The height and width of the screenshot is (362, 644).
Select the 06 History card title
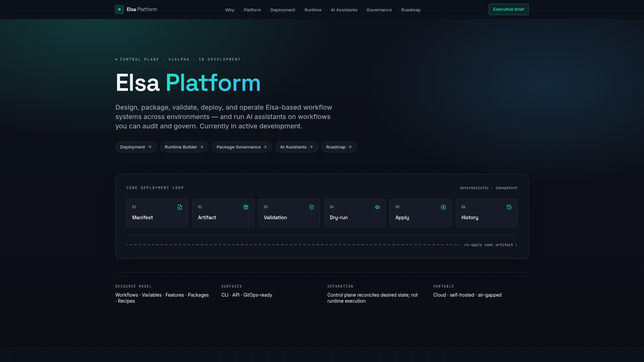470,218
